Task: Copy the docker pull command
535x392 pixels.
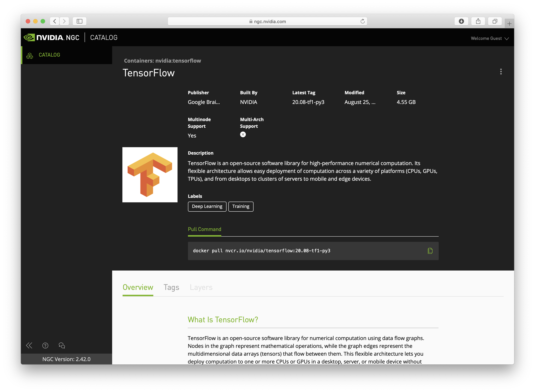Action: coord(430,251)
